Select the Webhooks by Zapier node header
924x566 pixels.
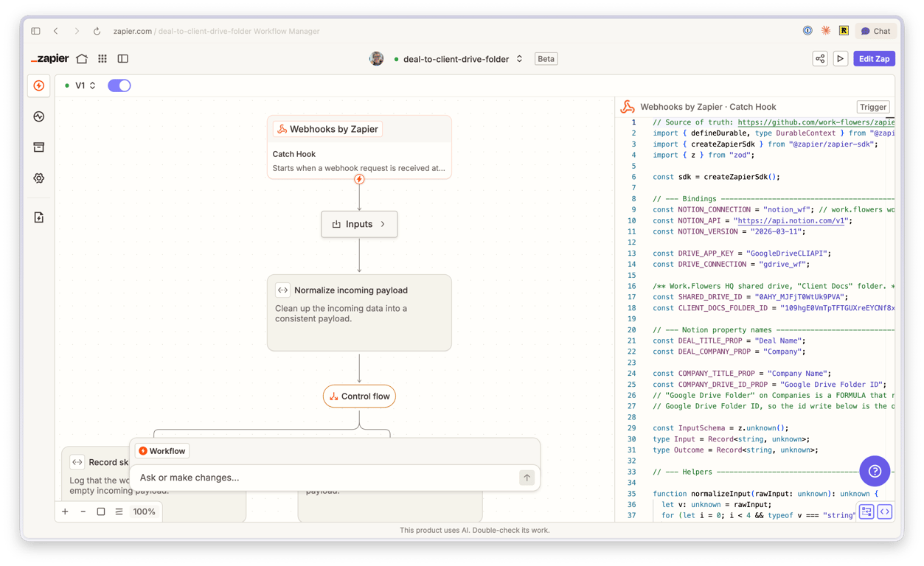point(327,129)
